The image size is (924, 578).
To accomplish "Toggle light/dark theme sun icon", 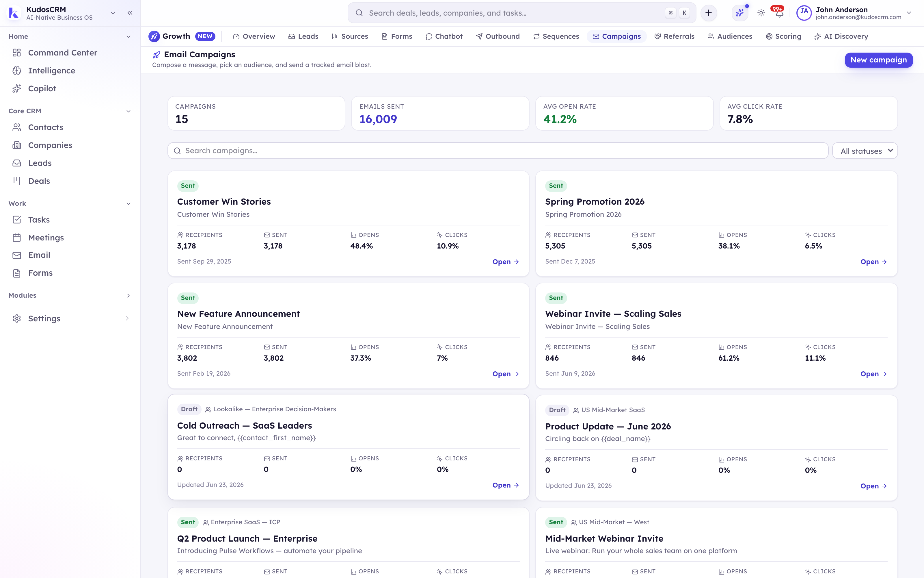I will click(x=761, y=13).
